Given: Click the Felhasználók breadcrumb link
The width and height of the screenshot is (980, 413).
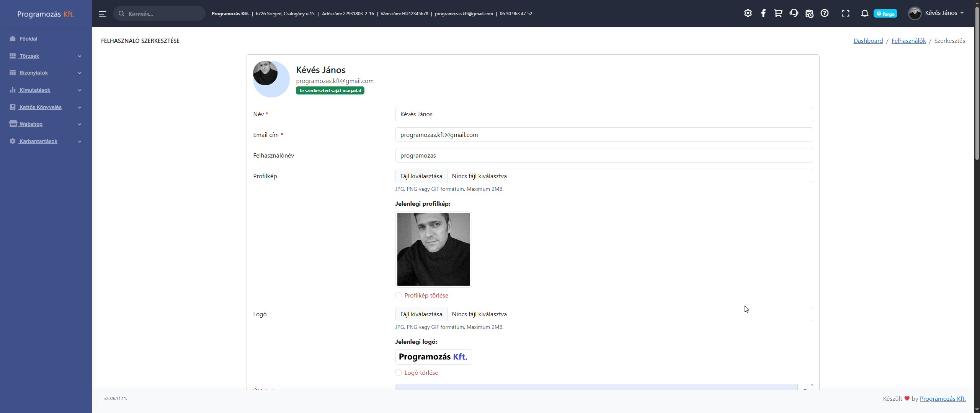Looking at the screenshot, I should click(x=908, y=41).
